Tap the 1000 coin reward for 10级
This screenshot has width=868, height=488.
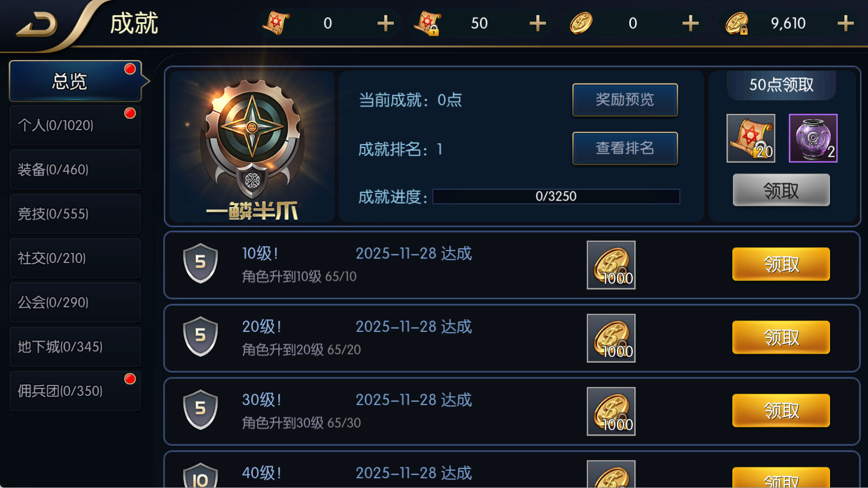[x=611, y=265]
